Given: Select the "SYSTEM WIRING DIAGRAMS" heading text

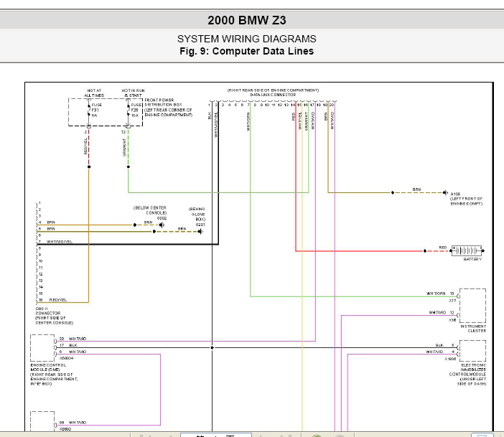Looking at the screenshot, I should click(x=246, y=39).
